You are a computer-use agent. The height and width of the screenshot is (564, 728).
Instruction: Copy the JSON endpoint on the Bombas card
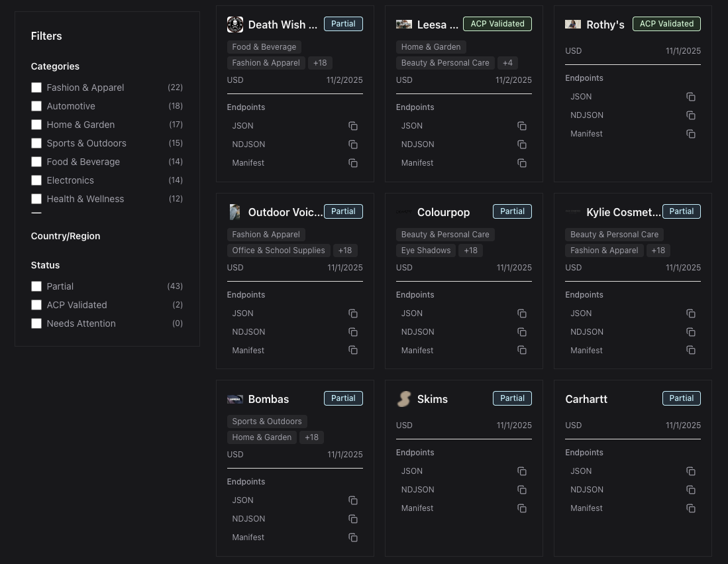(353, 500)
